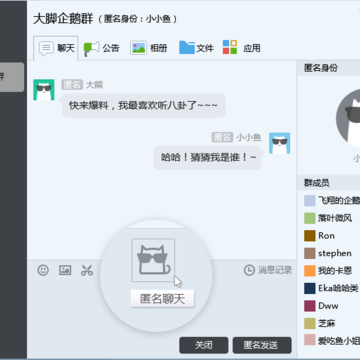Click the 消息记录 link
Image resolution: width=360 pixels, height=360 pixels.
pos(275,270)
